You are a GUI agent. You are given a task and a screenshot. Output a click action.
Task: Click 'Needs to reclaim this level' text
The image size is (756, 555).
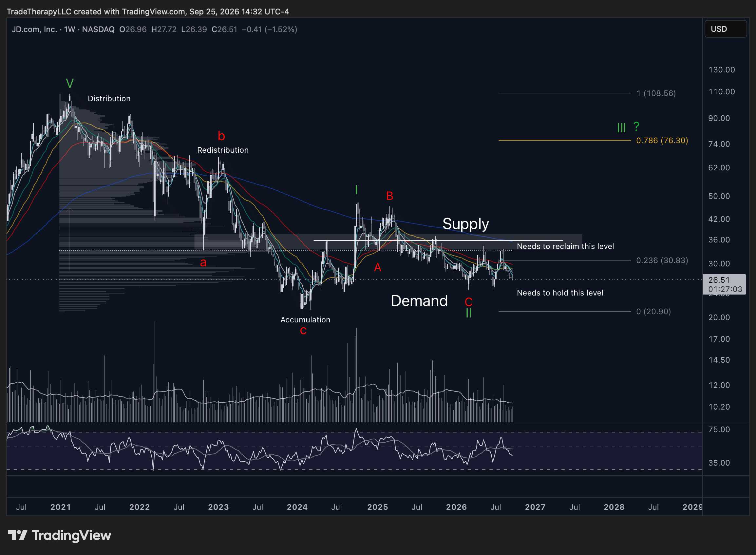click(565, 246)
